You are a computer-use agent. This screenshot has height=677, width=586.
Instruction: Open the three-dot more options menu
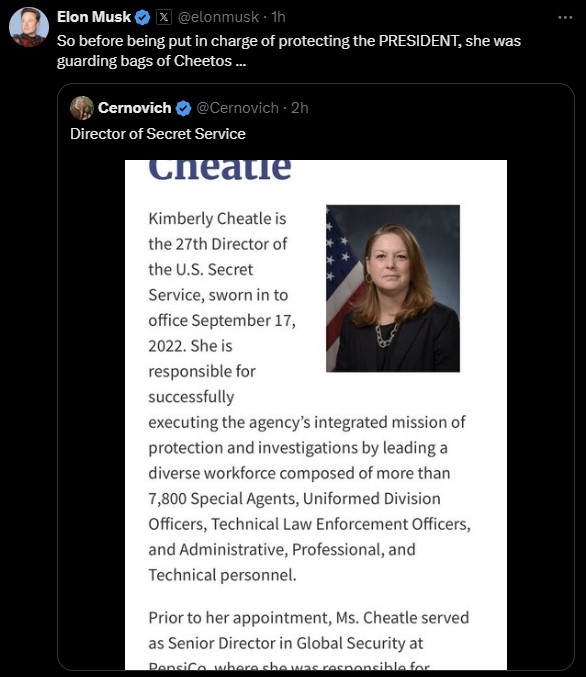[x=565, y=17]
